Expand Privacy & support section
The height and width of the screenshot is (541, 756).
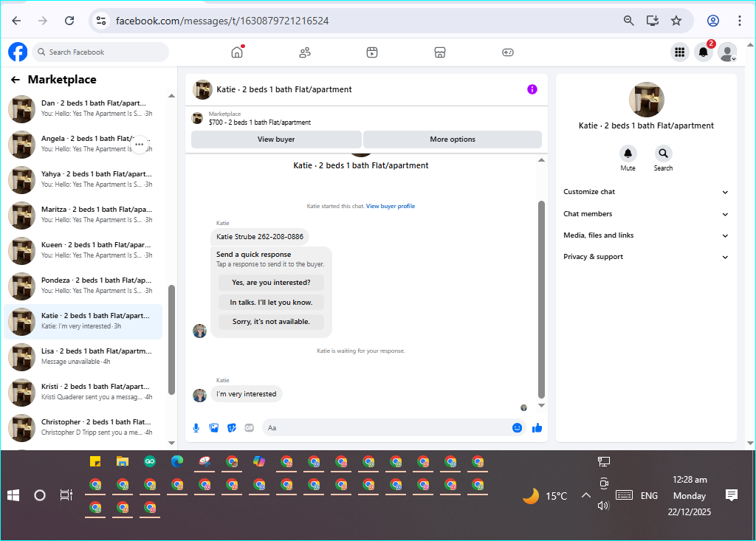click(646, 257)
